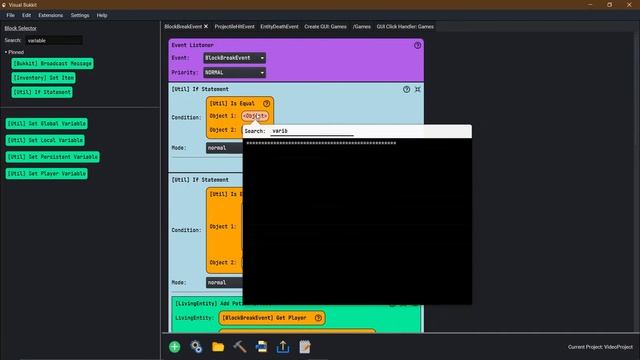Image resolution: width=640 pixels, height=360 pixels.
Task: Open the File menu
Action: [11, 15]
